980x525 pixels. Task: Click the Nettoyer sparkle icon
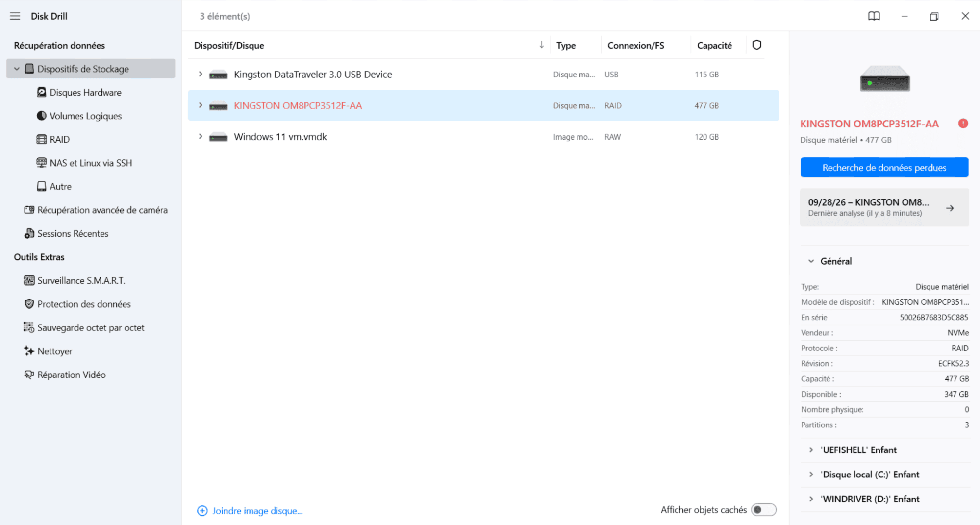pos(29,351)
